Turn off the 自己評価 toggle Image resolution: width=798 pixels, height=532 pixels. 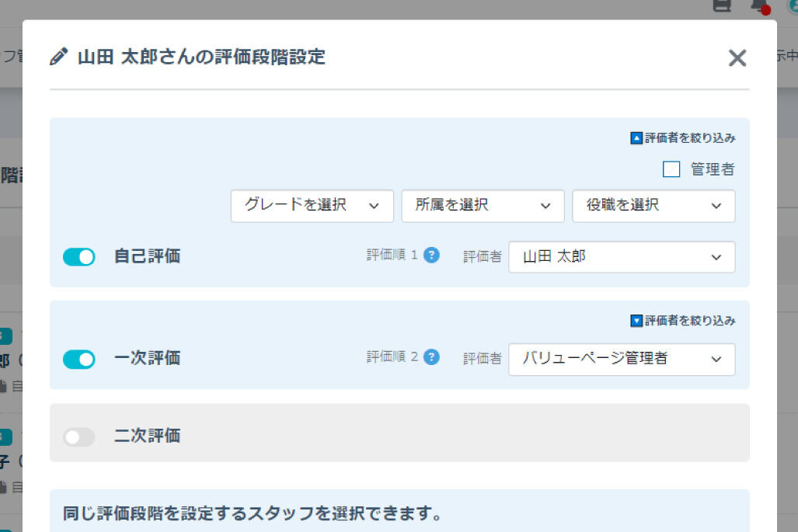(78, 257)
